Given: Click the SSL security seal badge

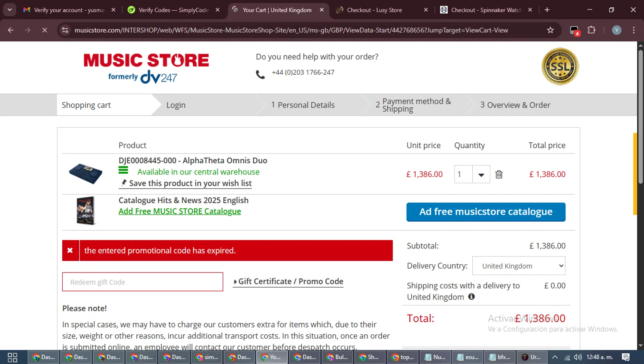Looking at the screenshot, I should (560, 67).
